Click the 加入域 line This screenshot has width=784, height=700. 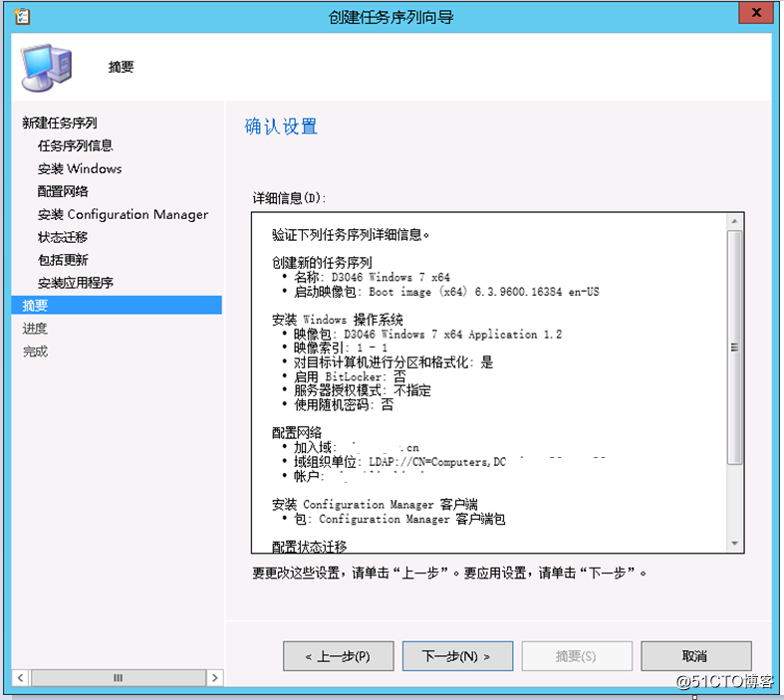(356, 447)
